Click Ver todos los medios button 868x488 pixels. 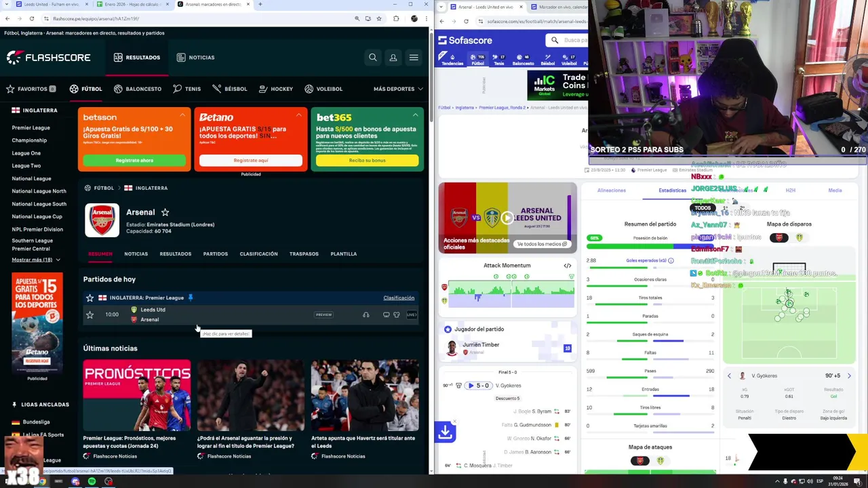coord(542,244)
